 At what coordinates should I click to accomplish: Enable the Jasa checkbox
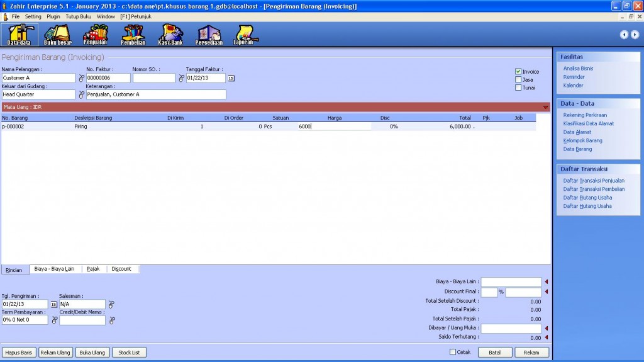click(x=518, y=79)
